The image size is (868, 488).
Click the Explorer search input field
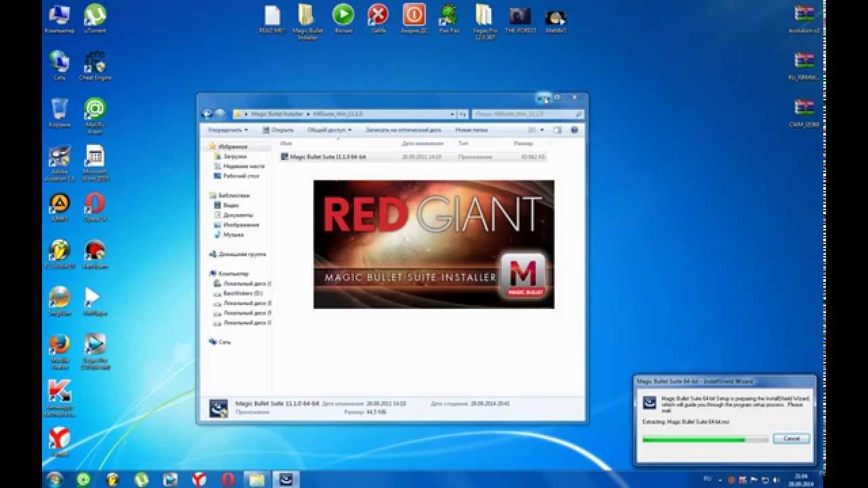[528, 114]
